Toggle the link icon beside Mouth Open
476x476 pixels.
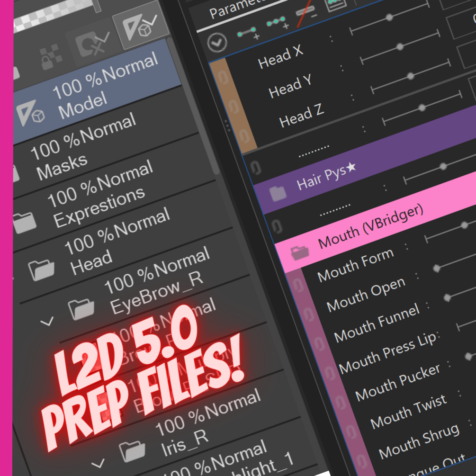click(308, 314)
